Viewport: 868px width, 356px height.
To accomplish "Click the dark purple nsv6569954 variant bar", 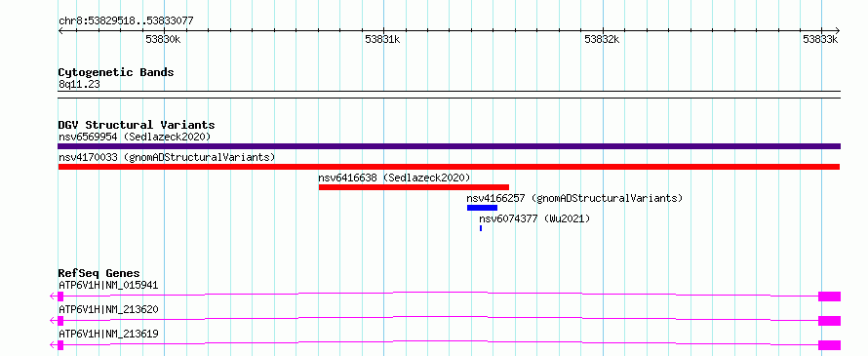I will click(449, 146).
